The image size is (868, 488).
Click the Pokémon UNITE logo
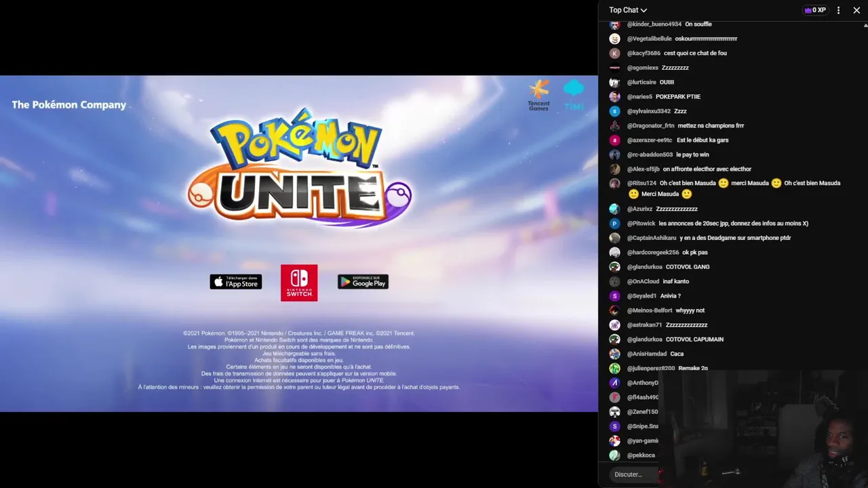coord(299,167)
